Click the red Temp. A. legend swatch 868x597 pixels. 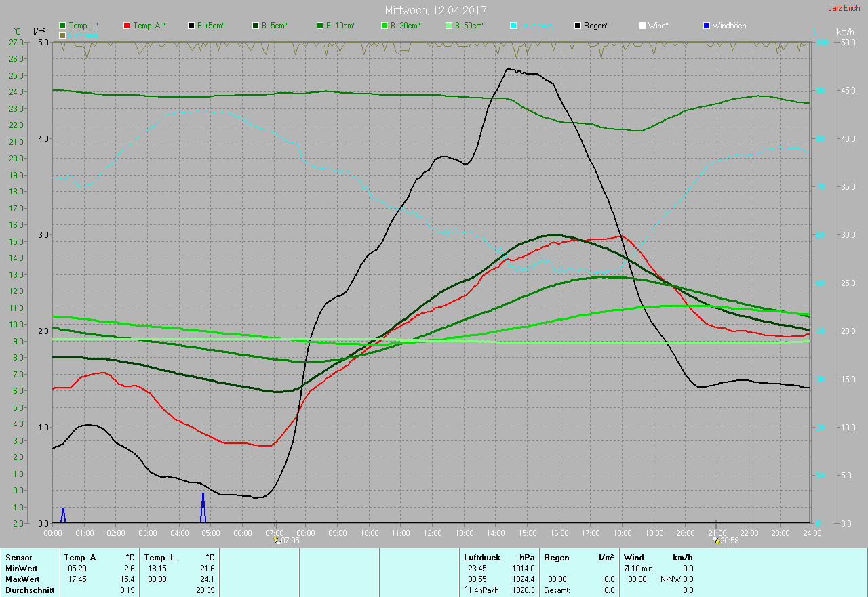click(x=127, y=26)
